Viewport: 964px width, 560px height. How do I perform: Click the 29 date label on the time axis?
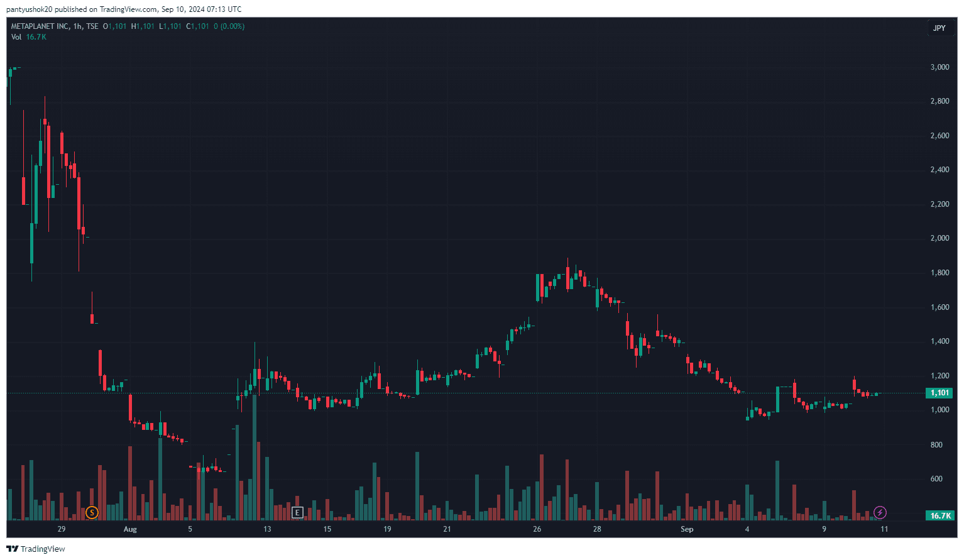(x=62, y=529)
